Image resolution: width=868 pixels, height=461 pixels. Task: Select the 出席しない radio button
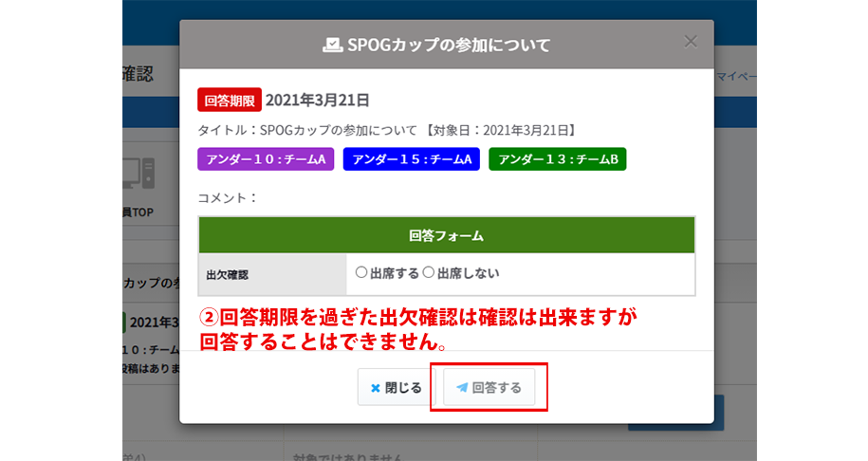[x=428, y=273]
